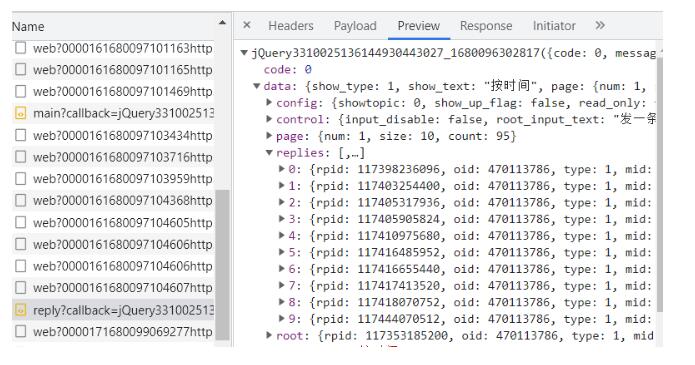This screenshot has width=695, height=365.
Task: Tick checkbox for web?0000161680097104368http
Action: click(x=20, y=200)
